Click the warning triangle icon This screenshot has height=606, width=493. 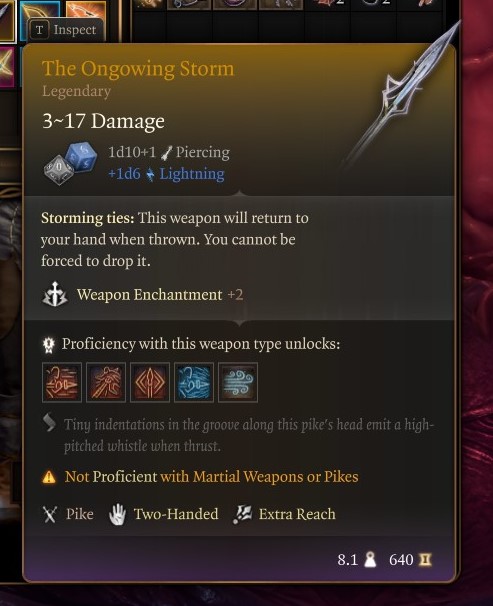[49, 477]
